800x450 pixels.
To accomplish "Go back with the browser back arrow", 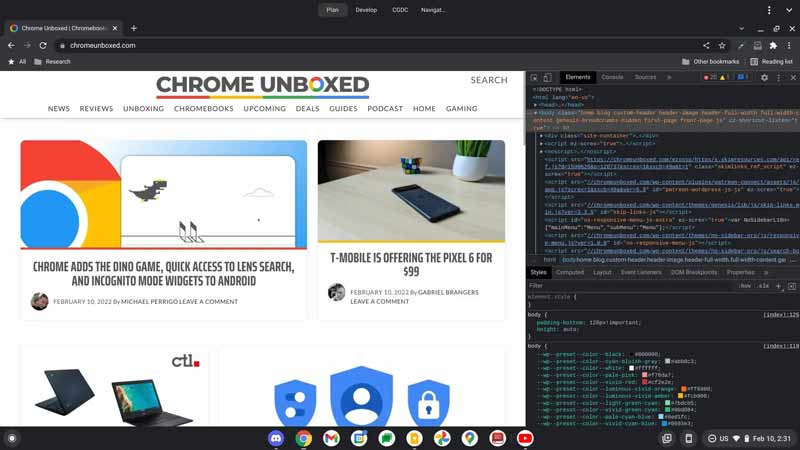I will coord(11,45).
